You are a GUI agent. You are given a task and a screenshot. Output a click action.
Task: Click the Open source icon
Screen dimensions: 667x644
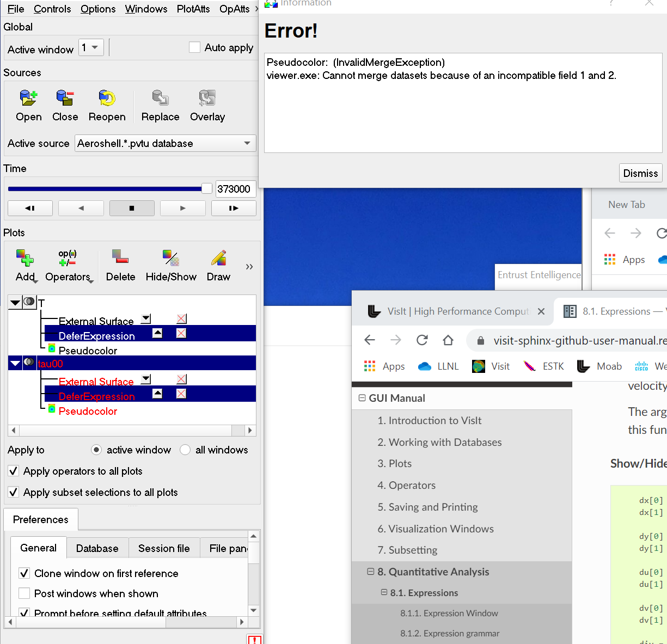point(28,98)
